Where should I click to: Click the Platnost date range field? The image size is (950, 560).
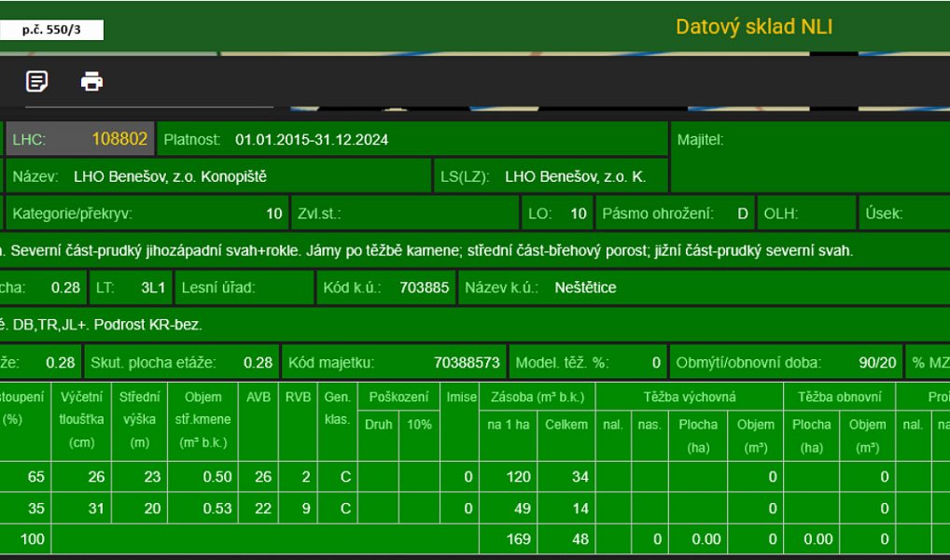coord(412,139)
